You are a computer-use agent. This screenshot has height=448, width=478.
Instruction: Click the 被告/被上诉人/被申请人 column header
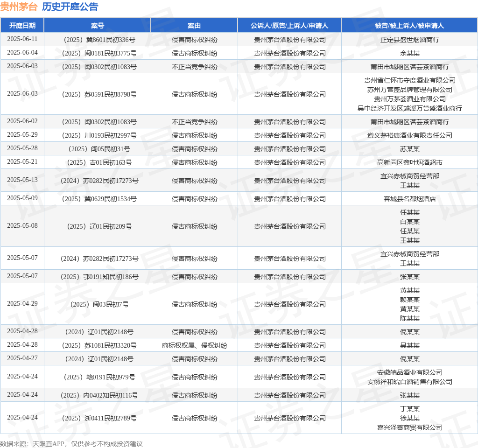pyautogui.click(x=409, y=26)
